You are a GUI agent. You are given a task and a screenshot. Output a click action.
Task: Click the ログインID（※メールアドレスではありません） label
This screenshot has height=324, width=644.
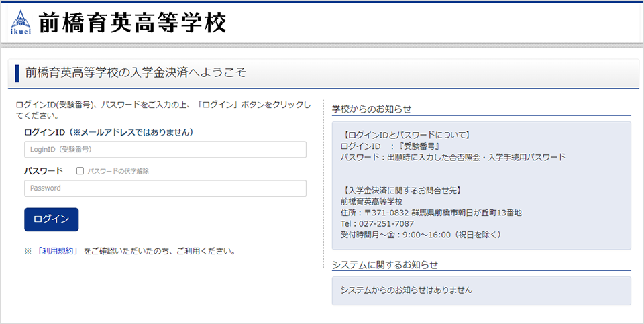tap(109, 132)
